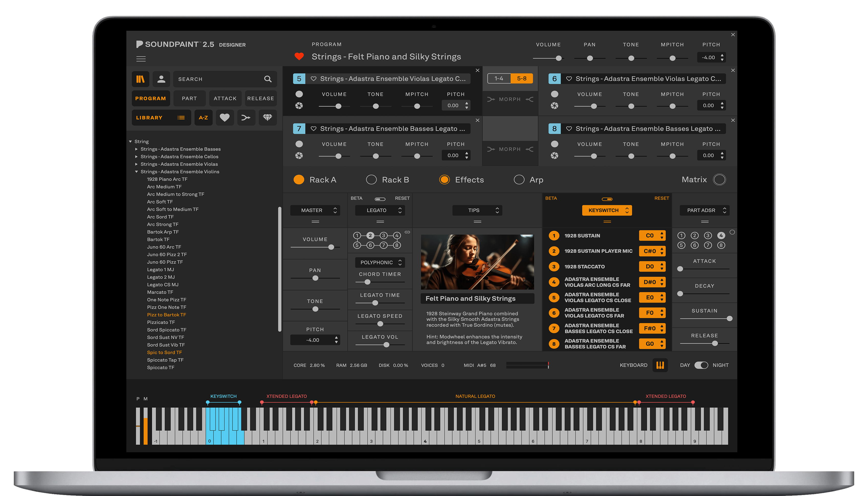Open the POLYPHONIC mode dropdown

[x=380, y=263]
